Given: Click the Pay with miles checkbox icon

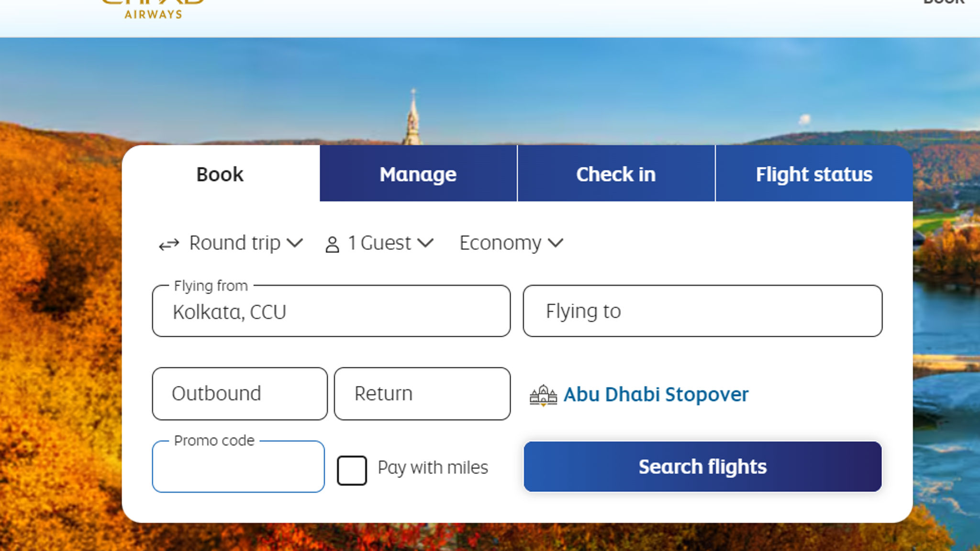Looking at the screenshot, I should coord(351,469).
